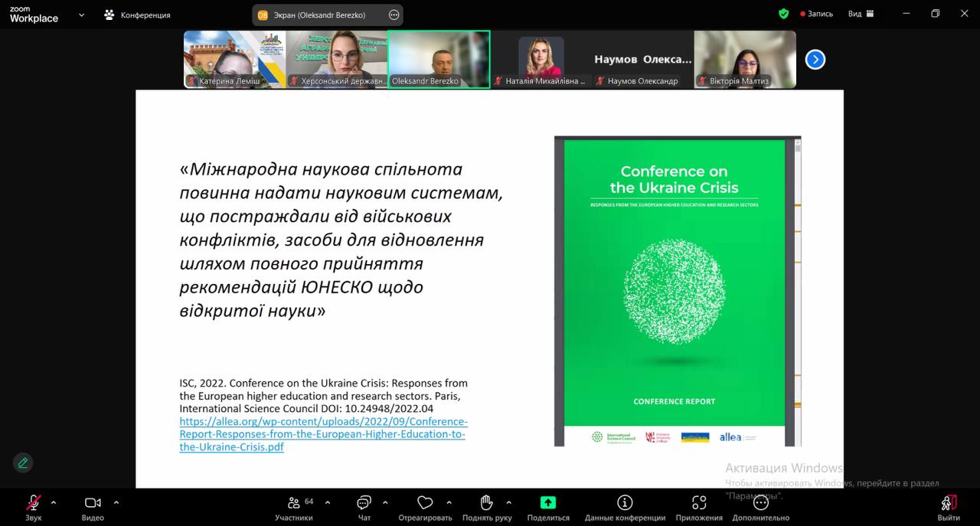Screen dimensions: 980x526
Task: Select Херсонський державний participant thumbnail
Action: pyautogui.click(x=337, y=60)
